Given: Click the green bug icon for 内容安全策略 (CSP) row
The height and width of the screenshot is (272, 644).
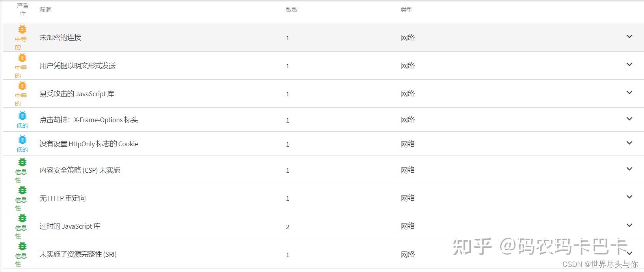Looking at the screenshot, I should tap(22, 162).
